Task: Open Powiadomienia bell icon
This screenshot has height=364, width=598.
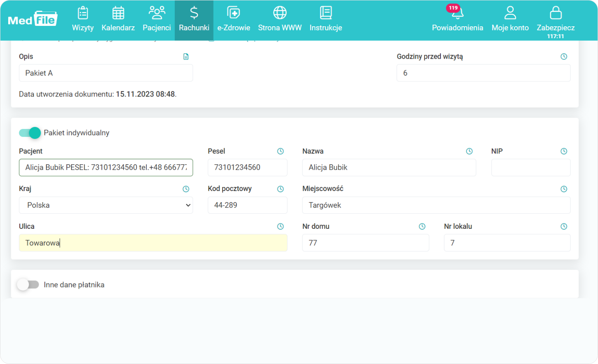Action: tap(458, 14)
